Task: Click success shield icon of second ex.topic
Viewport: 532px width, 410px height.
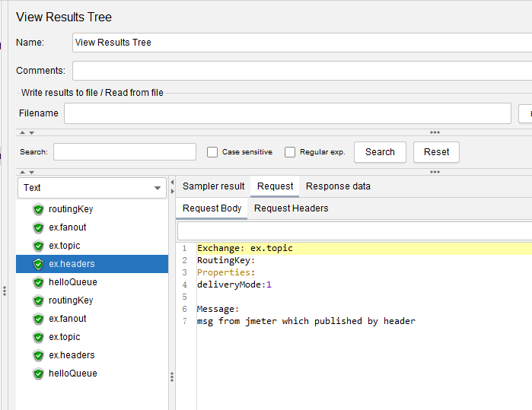Action: click(38, 338)
